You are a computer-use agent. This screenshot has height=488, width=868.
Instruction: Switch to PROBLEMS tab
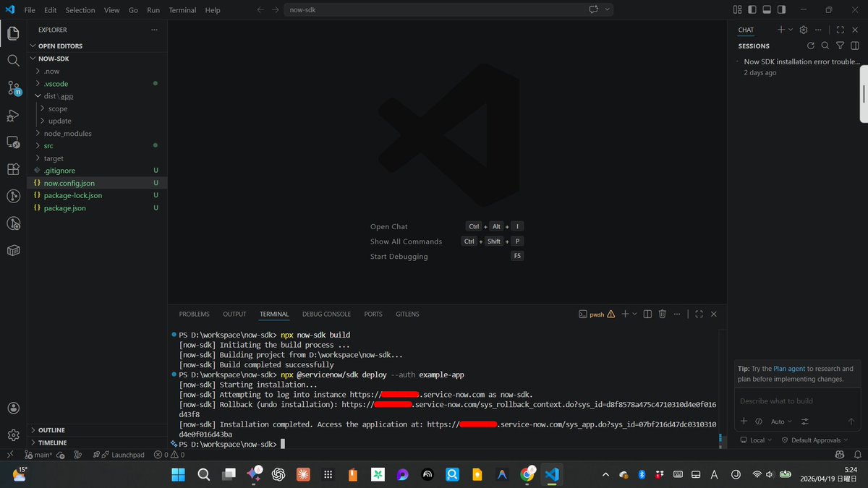[195, 314]
